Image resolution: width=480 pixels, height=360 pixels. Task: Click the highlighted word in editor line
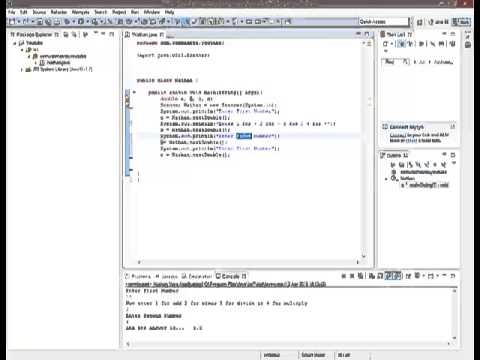coord(244,136)
